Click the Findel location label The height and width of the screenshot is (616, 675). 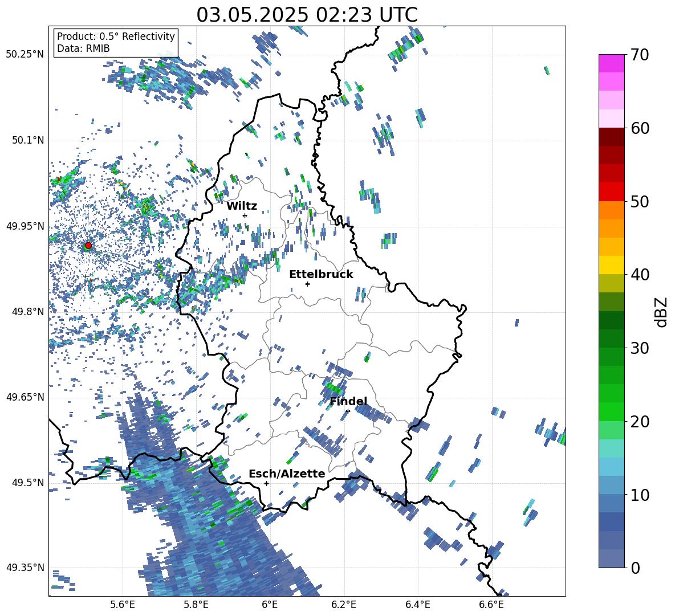(348, 401)
